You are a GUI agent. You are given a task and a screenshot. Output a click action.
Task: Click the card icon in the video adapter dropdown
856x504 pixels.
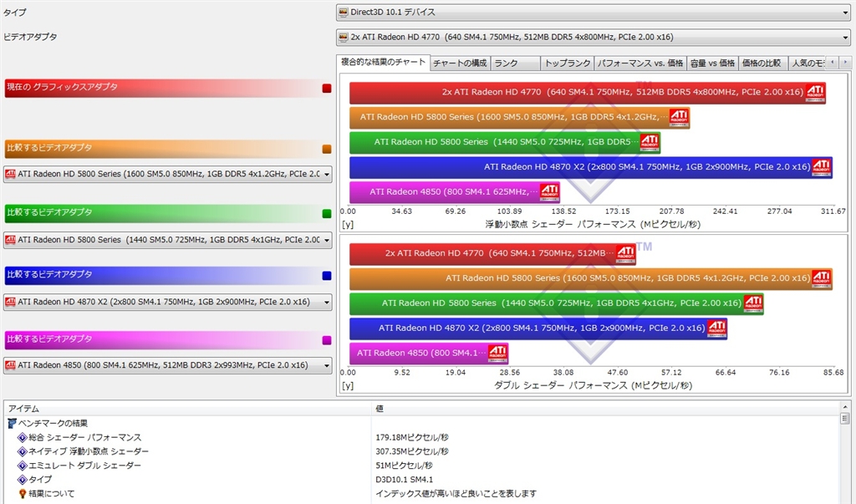coord(344,37)
